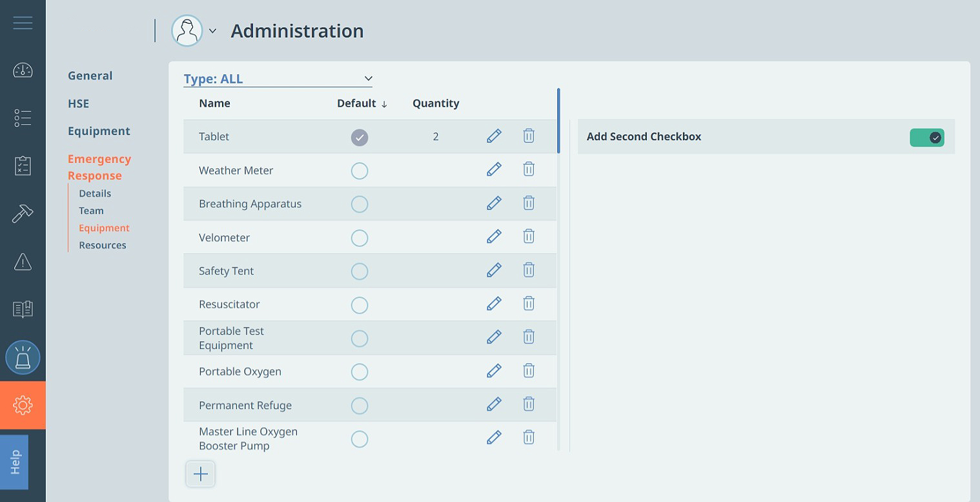Set Permanent Refuge as default
The height and width of the screenshot is (502, 980).
[x=360, y=406]
